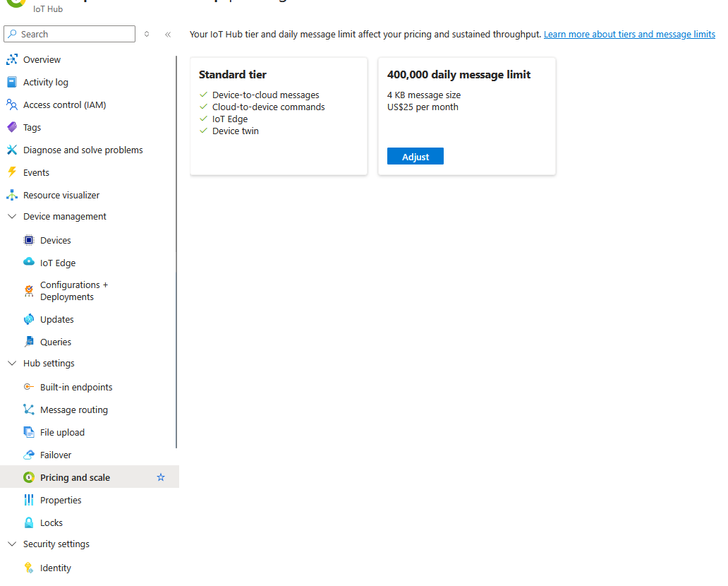Click the US$25 per month text
Viewport: 728px width, 586px height.
coord(423,107)
